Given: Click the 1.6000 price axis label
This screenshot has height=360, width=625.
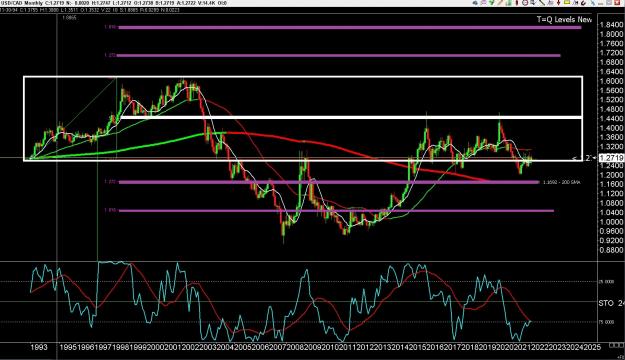Looking at the screenshot, I should point(611,81).
